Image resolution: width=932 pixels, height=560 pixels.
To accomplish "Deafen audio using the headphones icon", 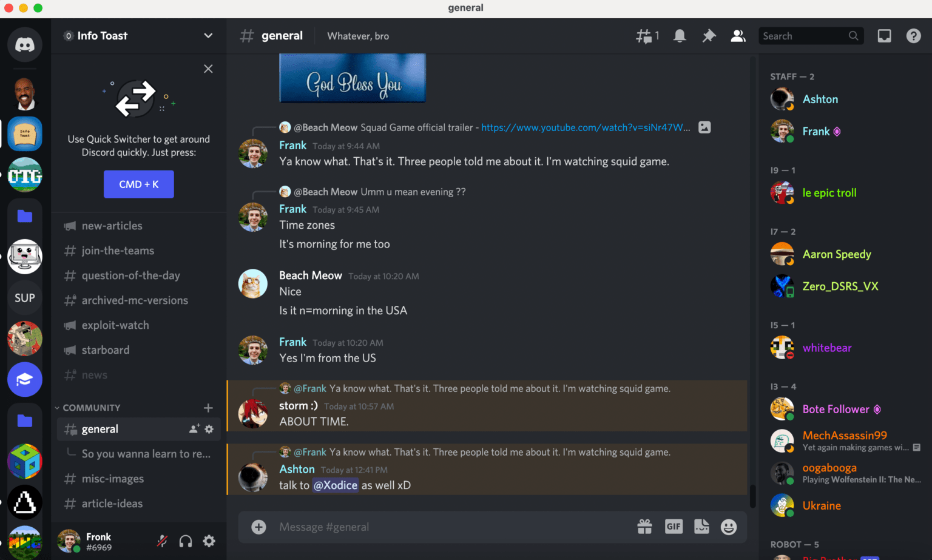I will tap(185, 541).
